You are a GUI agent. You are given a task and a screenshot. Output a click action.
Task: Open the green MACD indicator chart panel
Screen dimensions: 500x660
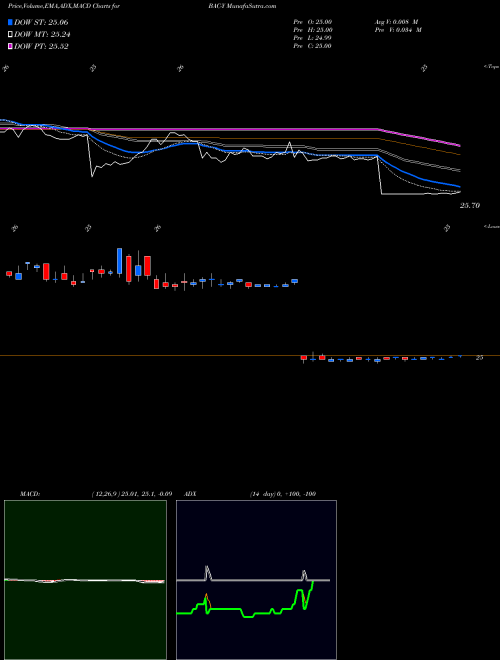85,580
